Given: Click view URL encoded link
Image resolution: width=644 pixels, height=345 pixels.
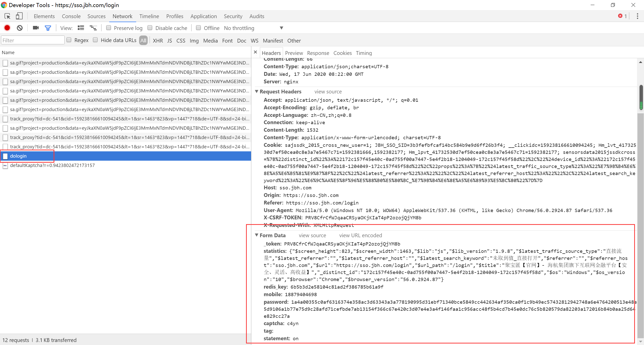Looking at the screenshot, I should pyautogui.click(x=360, y=235).
